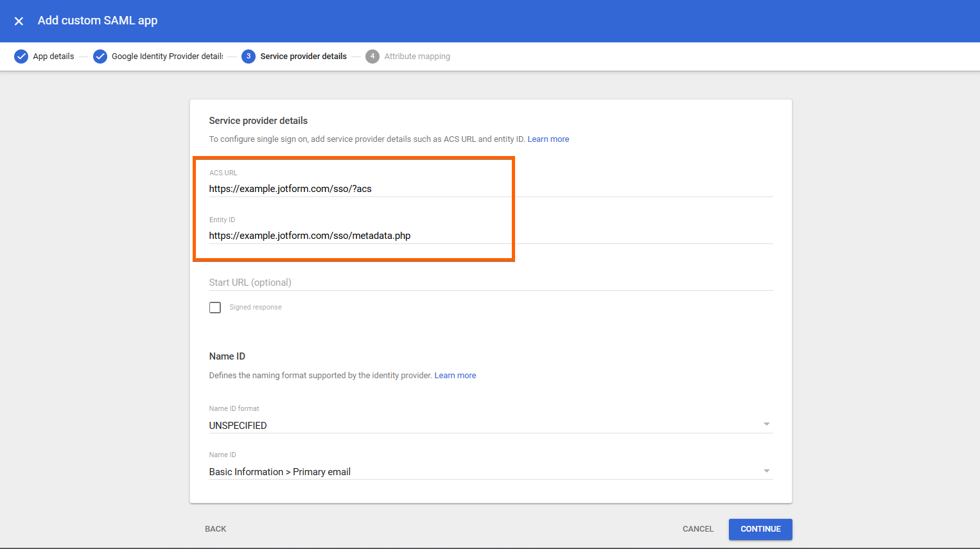Open the Name ID format dropdown arrow
The image size is (980, 549).
[x=766, y=424]
